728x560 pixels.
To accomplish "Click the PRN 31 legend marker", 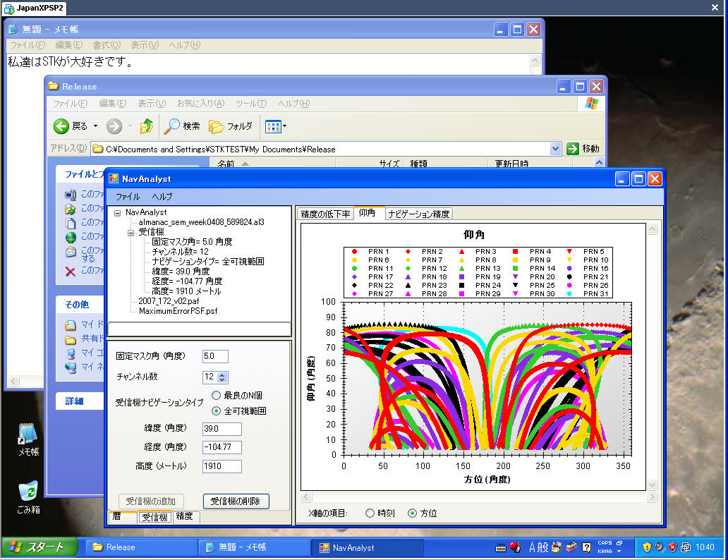I will tap(569, 294).
